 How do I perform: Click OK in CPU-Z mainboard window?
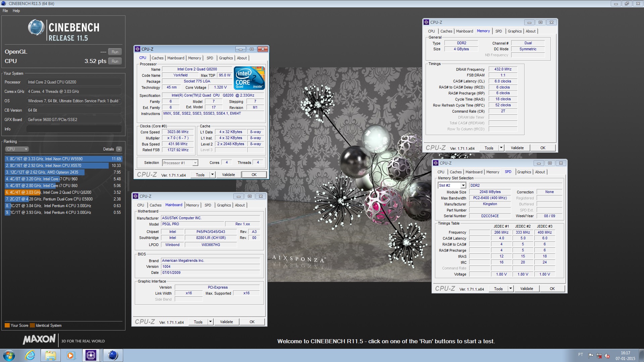pos(252,322)
